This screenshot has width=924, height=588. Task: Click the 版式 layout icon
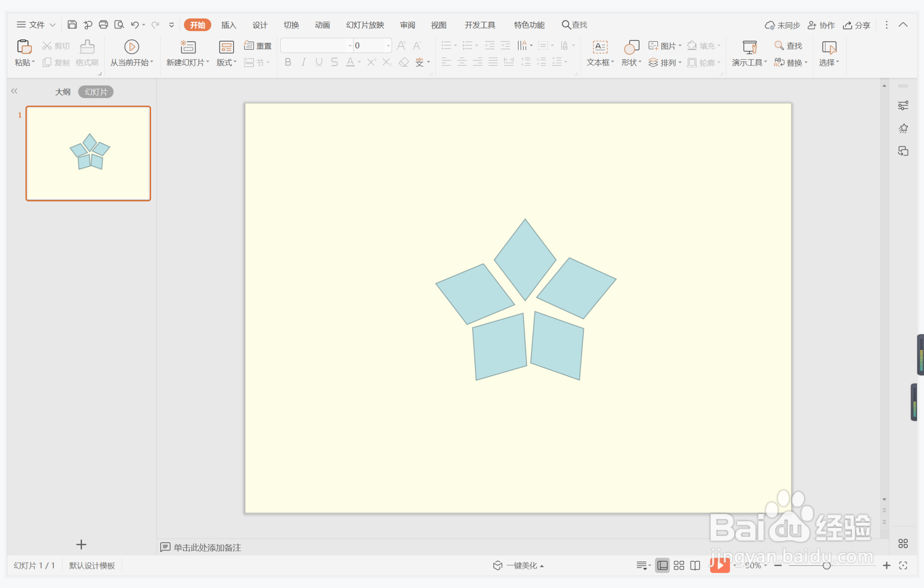tap(226, 47)
